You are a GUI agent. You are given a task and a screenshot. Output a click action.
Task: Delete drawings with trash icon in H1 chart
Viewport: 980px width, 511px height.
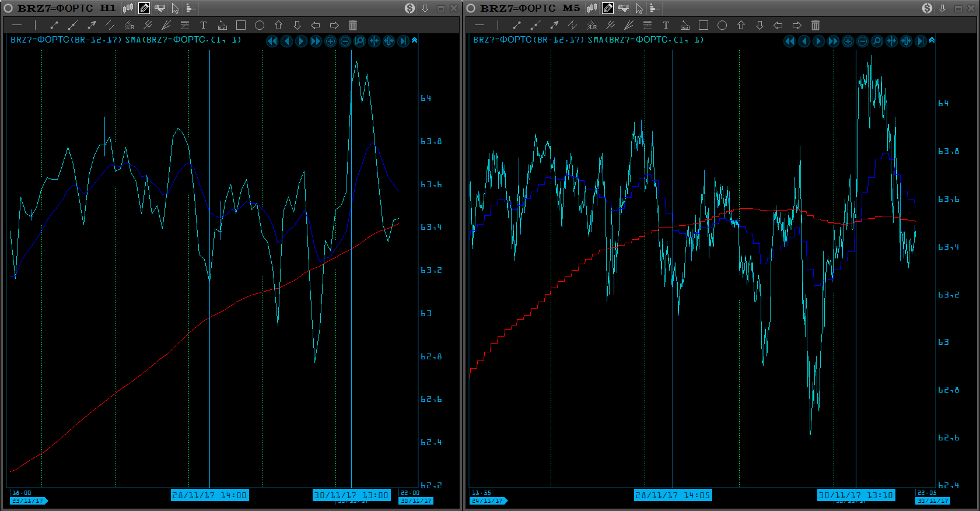coord(352,25)
